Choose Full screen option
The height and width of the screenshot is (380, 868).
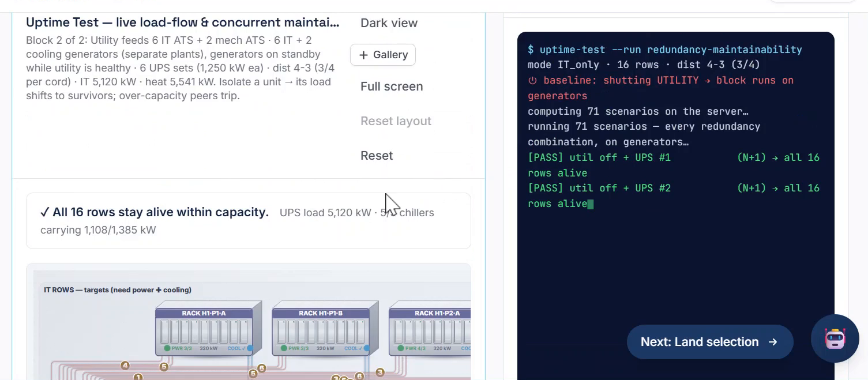coord(392,86)
